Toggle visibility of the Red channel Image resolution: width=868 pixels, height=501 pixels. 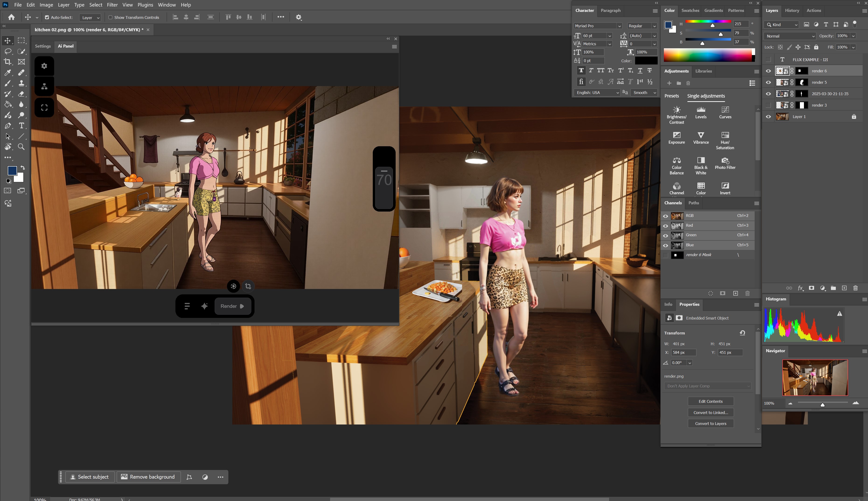coord(665,226)
